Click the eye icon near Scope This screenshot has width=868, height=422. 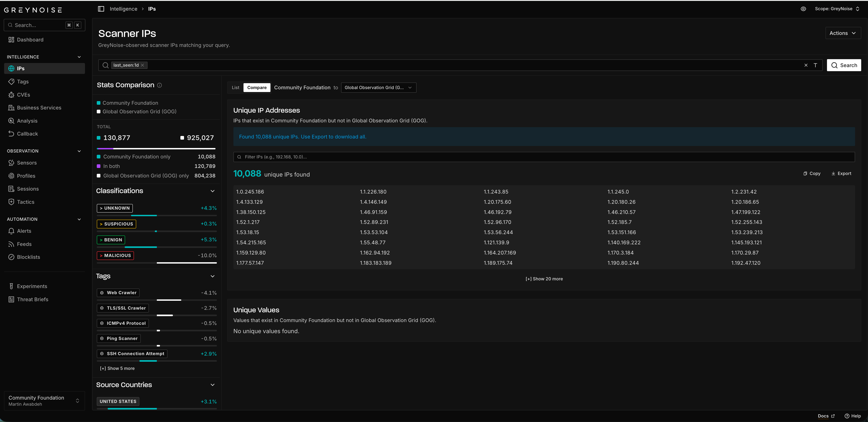803,9
